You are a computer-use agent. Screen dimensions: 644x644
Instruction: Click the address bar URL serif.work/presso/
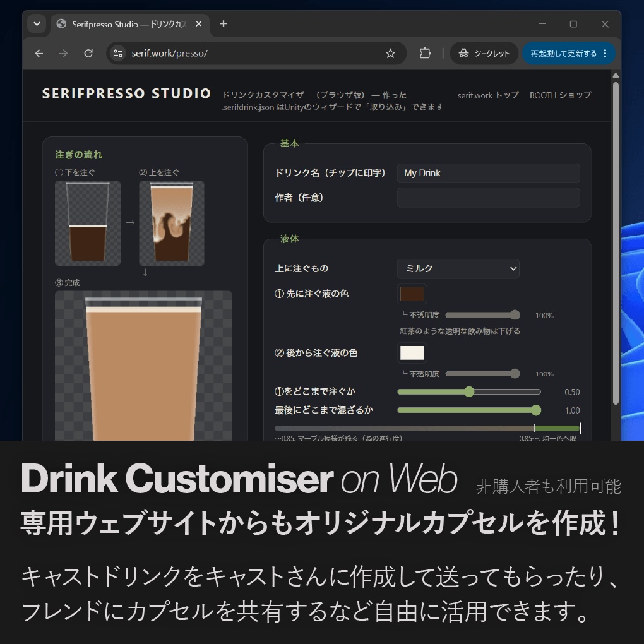coord(169,54)
